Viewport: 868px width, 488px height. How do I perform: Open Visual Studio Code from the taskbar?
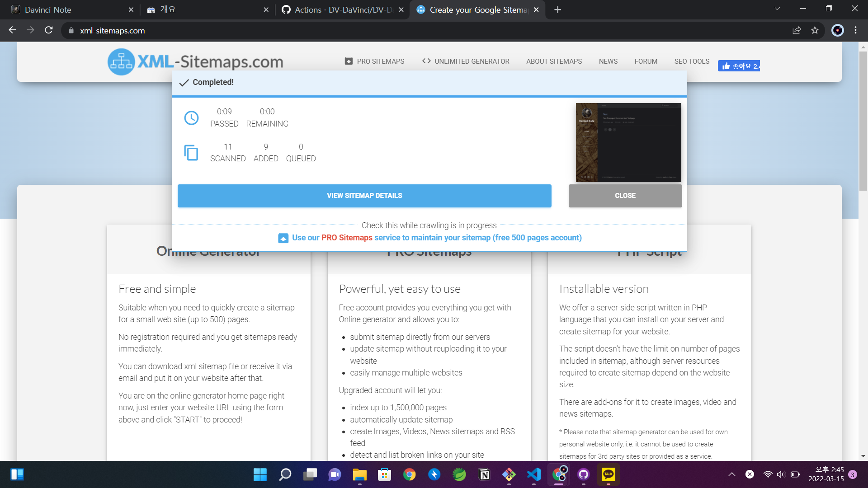point(534,474)
